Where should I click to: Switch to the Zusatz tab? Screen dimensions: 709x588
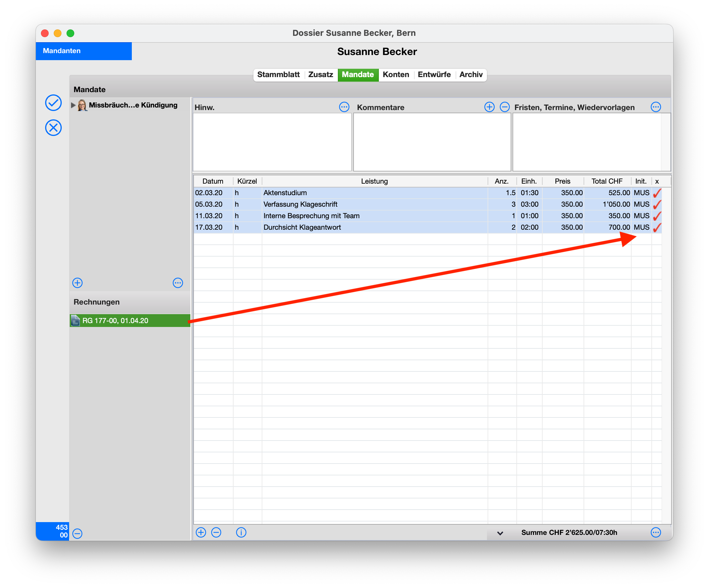point(320,75)
